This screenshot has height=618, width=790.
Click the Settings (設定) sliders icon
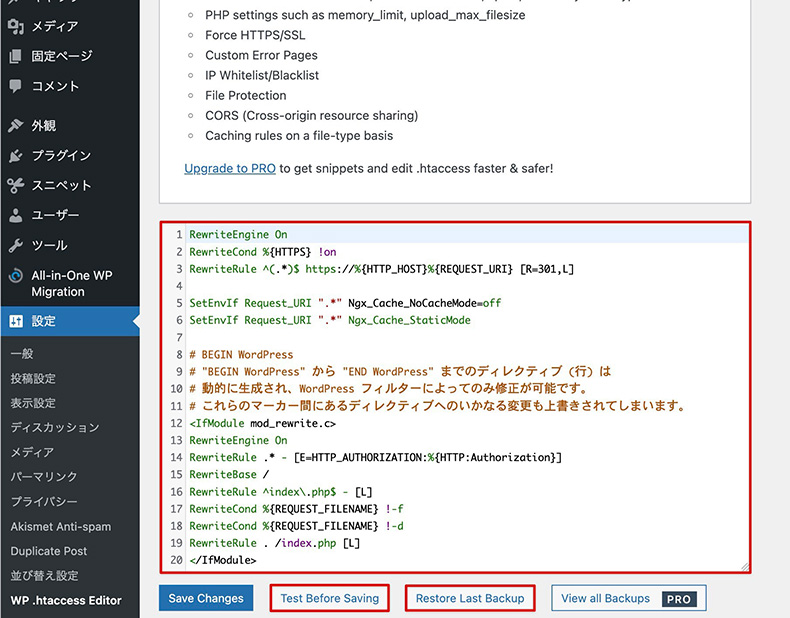pos(15,321)
